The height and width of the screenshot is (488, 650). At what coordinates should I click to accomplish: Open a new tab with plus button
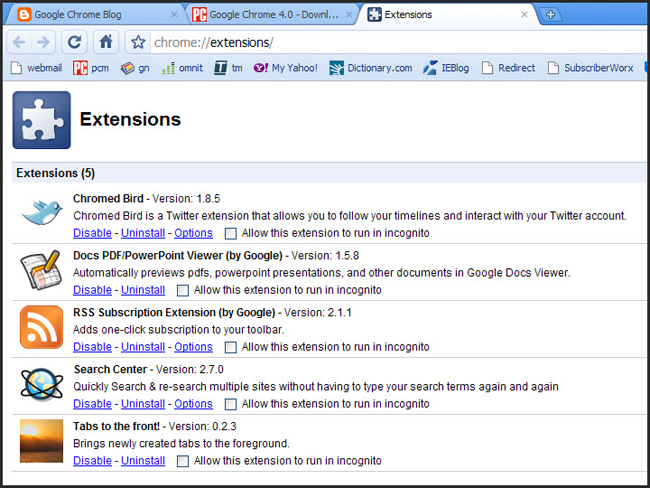click(551, 15)
